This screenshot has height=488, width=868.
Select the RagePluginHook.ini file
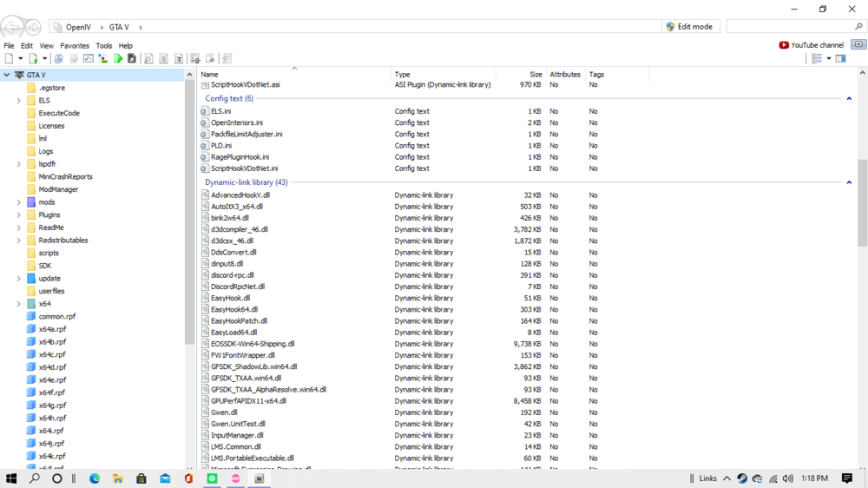pos(240,157)
